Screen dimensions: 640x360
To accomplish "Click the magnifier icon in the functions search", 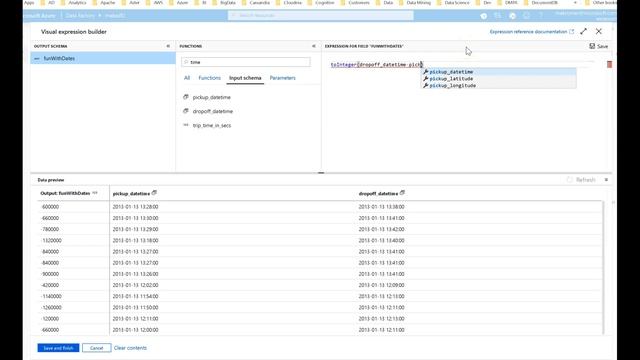I will coord(186,62).
